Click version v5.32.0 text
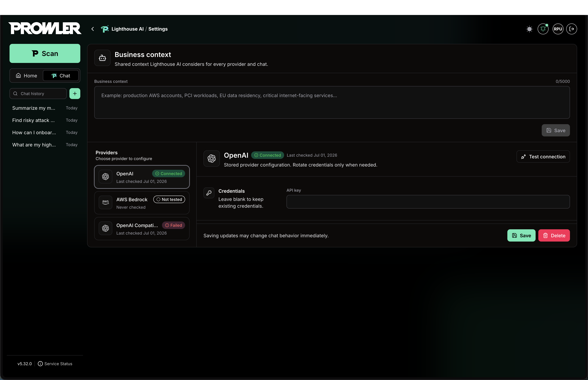 coord(25,364)
